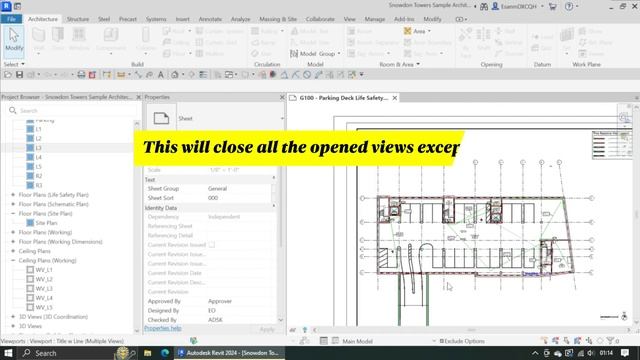
Task: Close the Project Browser panel
Action: tap(138, 97)
